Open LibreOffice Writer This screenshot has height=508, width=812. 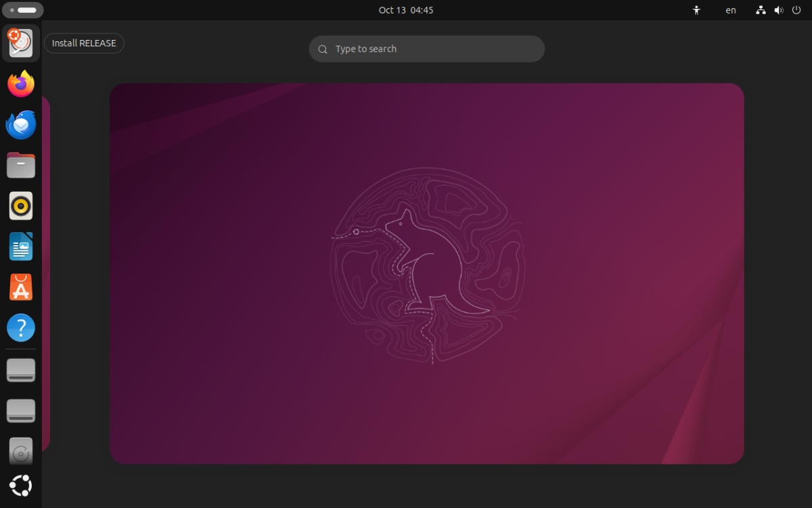coord(21,247)
